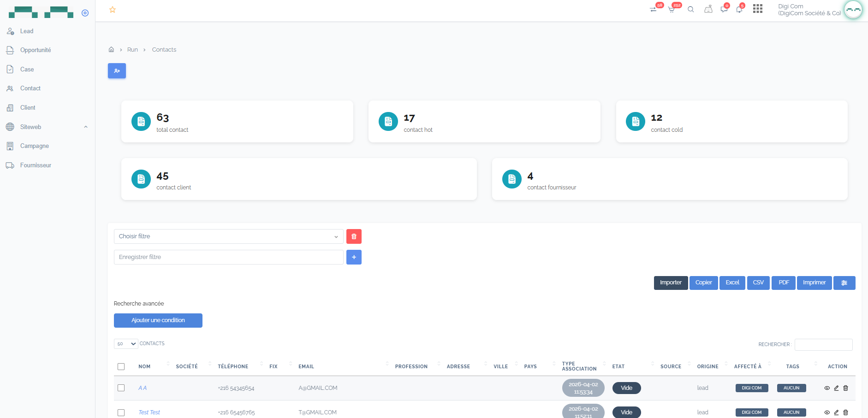Click the total contact card icon

tap(141, 122)
